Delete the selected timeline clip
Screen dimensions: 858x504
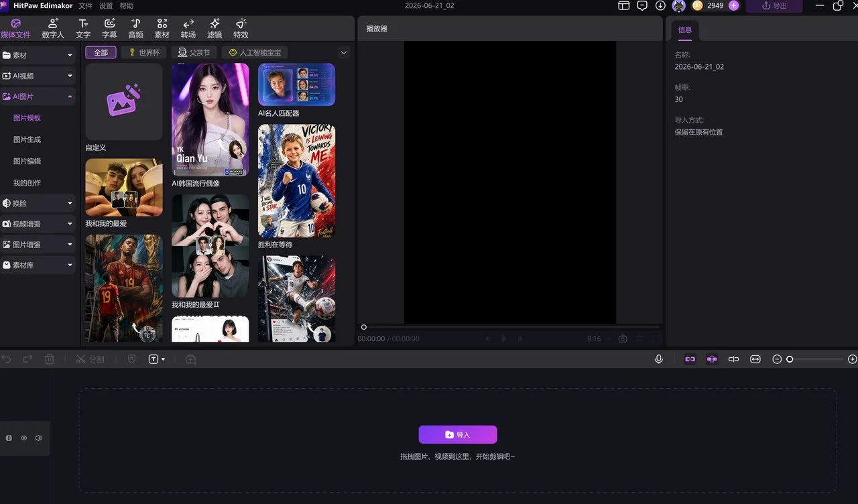[x=49, y=359]
